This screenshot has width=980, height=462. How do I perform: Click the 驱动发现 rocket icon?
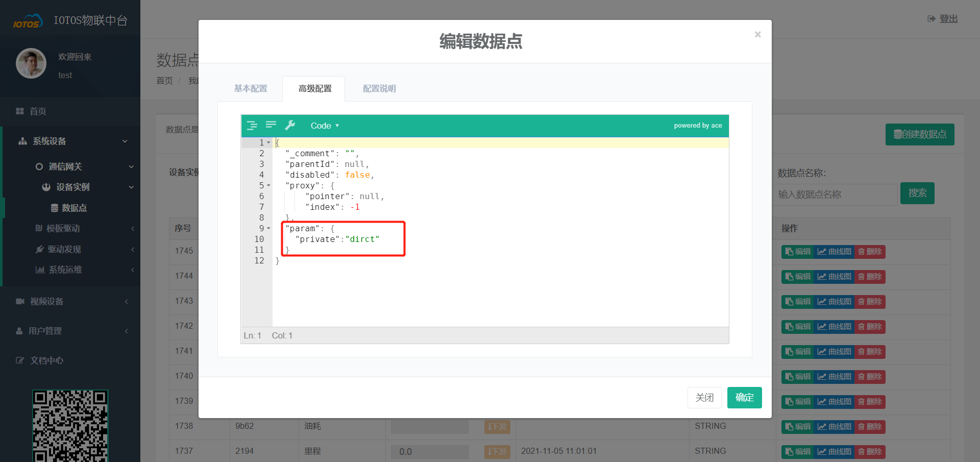39,249
